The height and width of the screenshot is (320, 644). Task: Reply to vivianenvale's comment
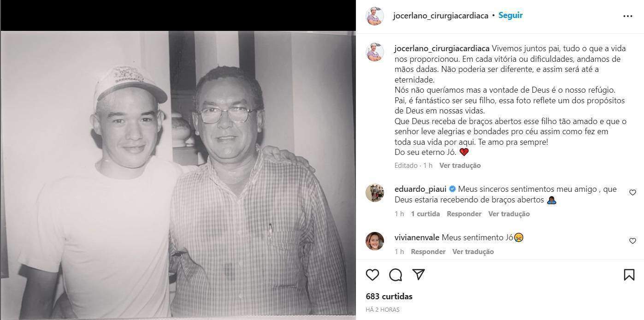click(x=428, y=252)
